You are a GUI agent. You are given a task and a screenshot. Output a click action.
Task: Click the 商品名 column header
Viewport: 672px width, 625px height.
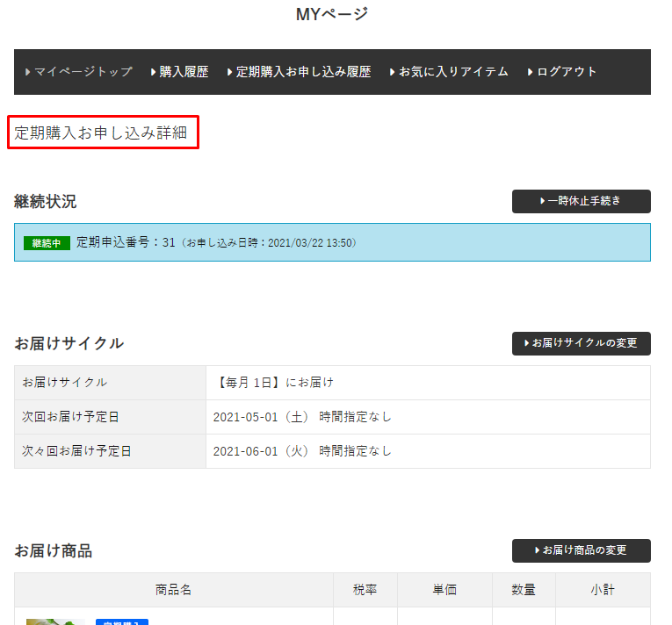point(173,590)
